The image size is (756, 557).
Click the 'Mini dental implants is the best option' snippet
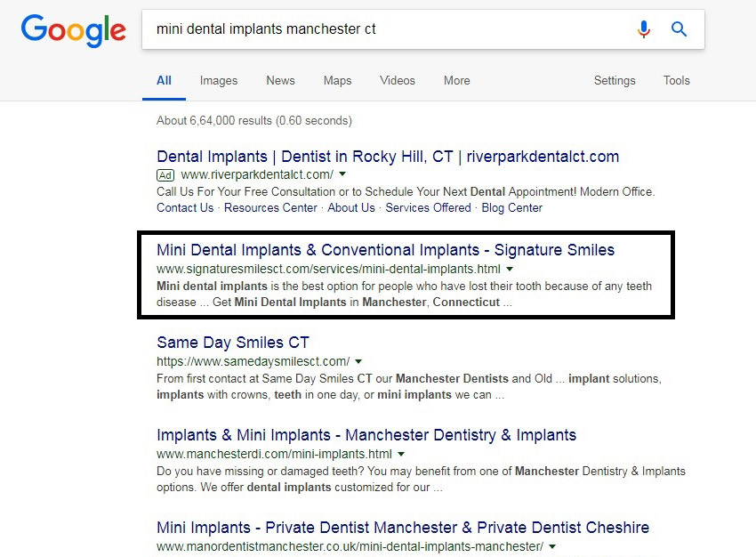(x=404, y=295)
